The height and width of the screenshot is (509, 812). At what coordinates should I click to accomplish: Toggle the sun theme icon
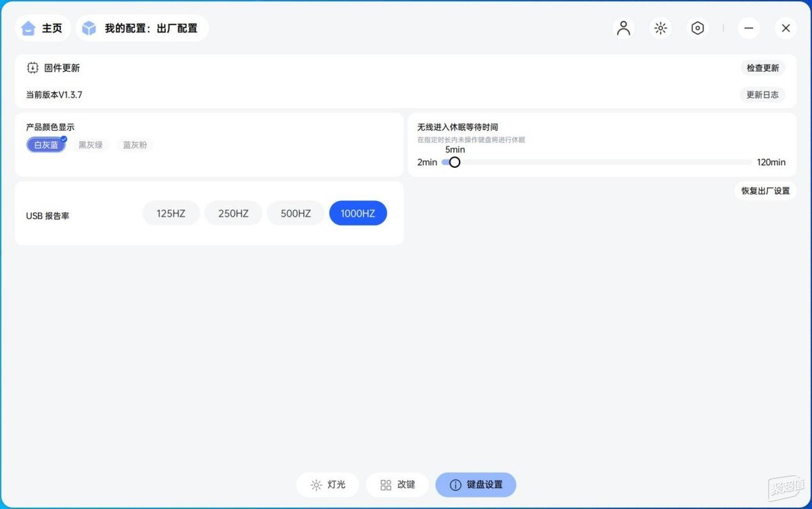tap(660, 28)
